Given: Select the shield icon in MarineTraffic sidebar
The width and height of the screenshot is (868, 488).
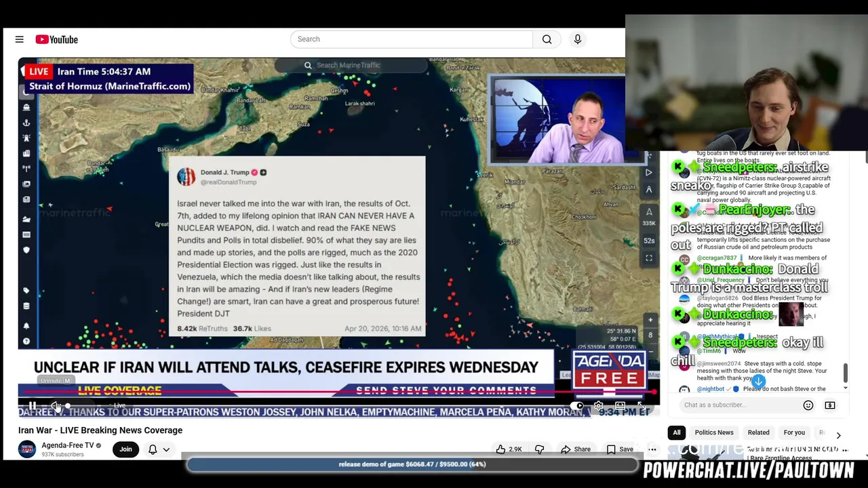Looking at the screenshot, I should [26, 250].
